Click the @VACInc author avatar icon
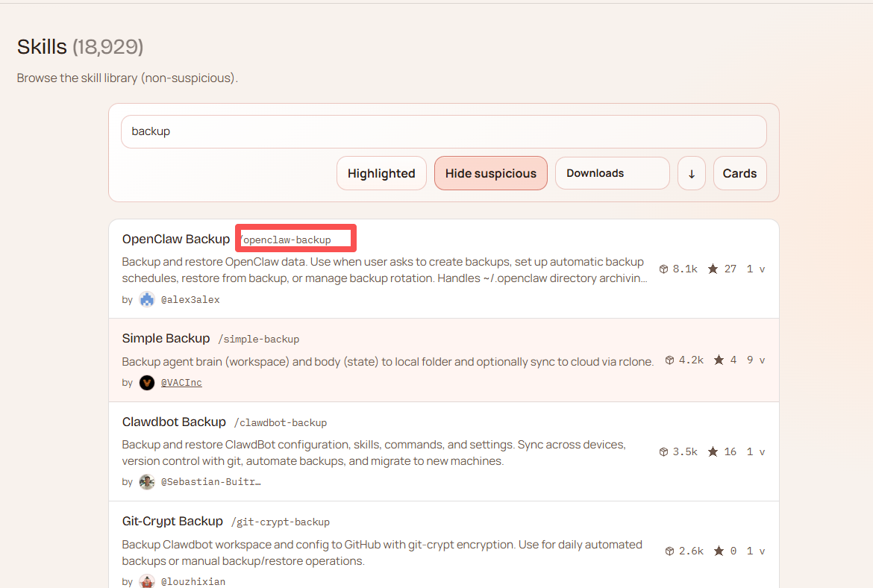The height and width of the screenshot is (588, 873). (147, 382)
